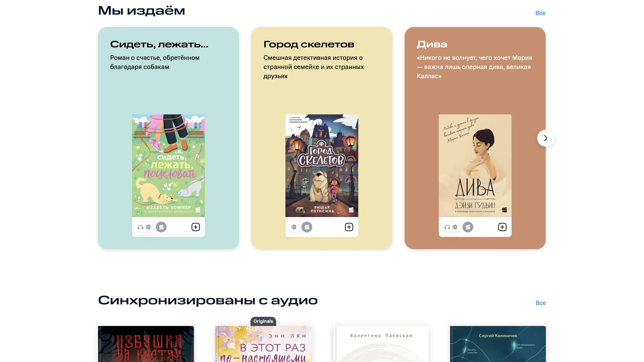The height and width of the screenshot is (362, 644).
Task: Add 'Сидеть, лежать, поцеловать' book with plus icon
Action: (x=195, y=227)
